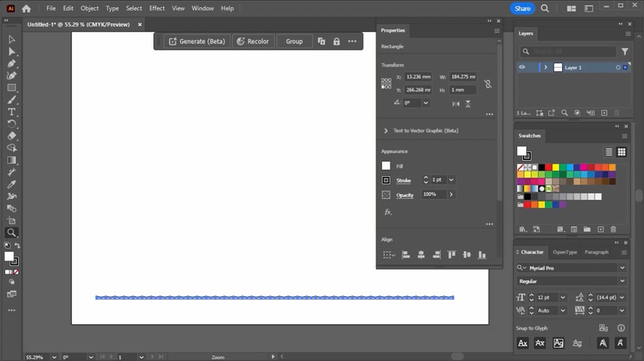Select the Eyedropper tool
The height and width of the screenshot is (361, 644).
tap(11, 184)
